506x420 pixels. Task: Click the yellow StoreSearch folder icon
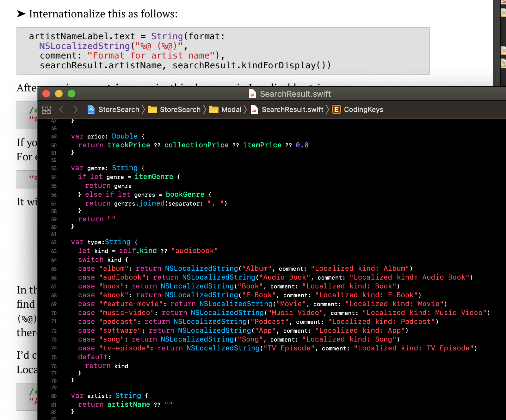point(152,110)
